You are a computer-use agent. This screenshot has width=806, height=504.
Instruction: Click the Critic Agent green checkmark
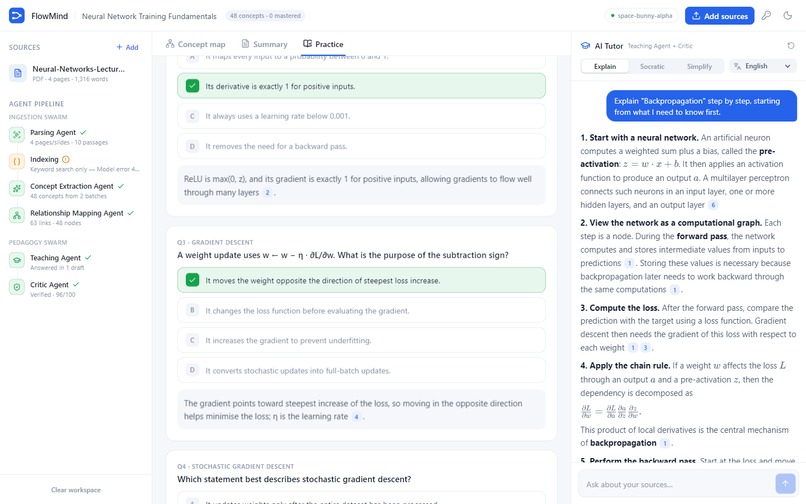click(76, 284)
